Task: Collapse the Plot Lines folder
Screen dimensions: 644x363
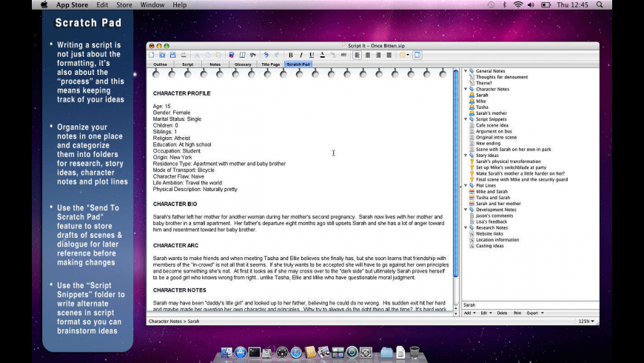Action: pos(466,185)
